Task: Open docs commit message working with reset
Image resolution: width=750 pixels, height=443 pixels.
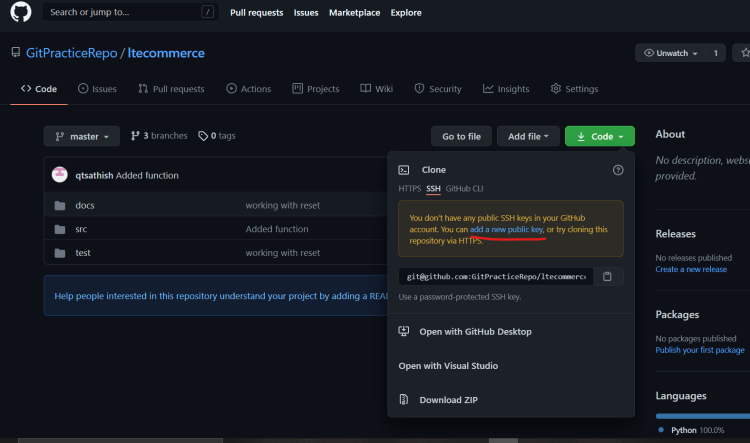Action: point(283,205)
